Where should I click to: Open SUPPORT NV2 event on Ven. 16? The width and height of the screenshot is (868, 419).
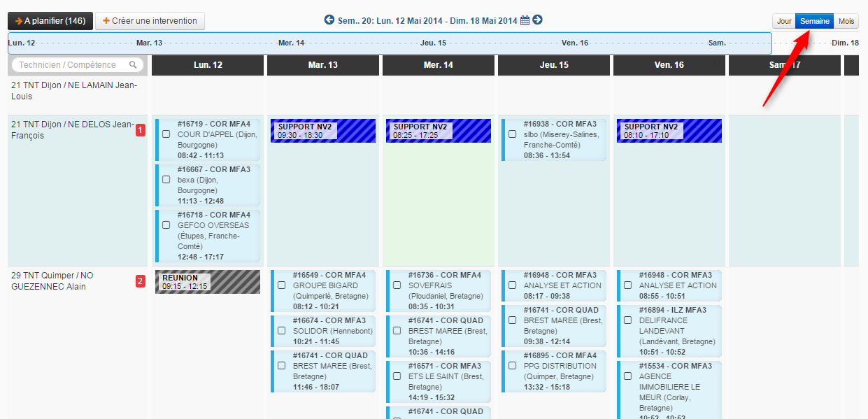point(669,131)
